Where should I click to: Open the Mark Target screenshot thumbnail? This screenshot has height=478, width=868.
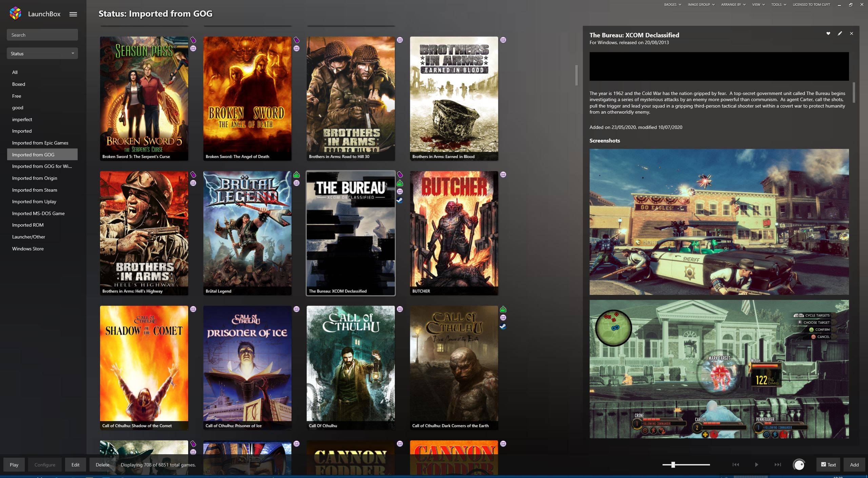[719, 369]
